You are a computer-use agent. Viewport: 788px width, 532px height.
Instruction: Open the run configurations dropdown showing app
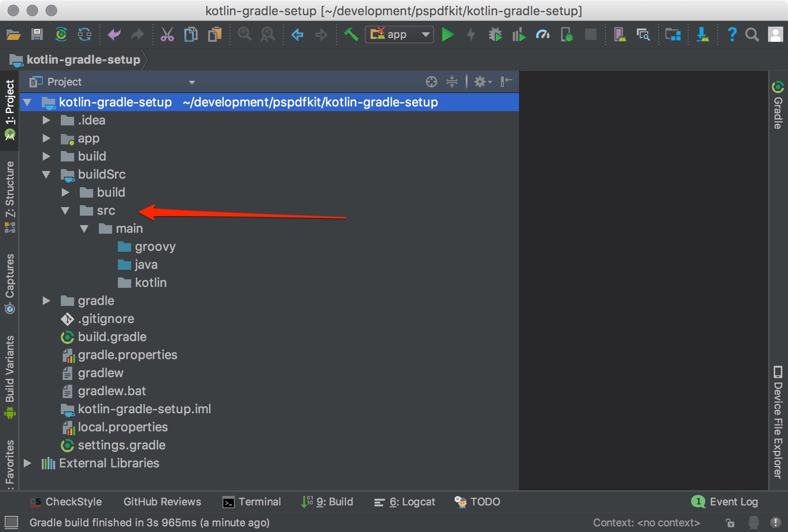[x=425, y=34]
